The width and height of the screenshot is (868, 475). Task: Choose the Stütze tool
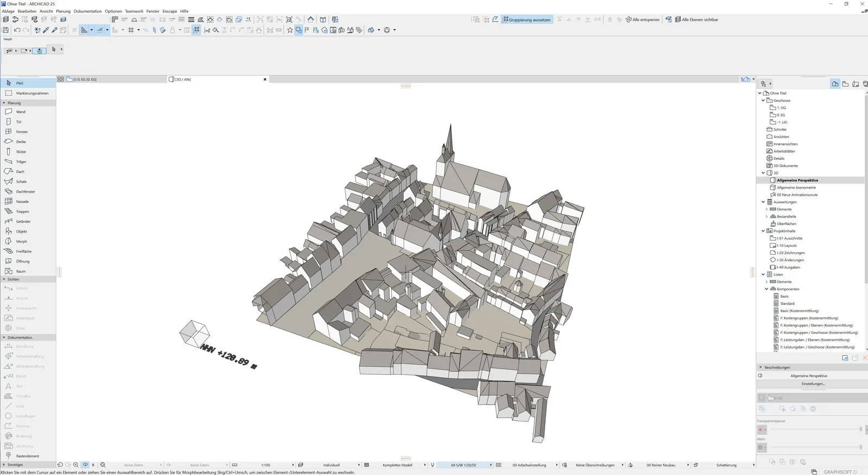(28, 152)
